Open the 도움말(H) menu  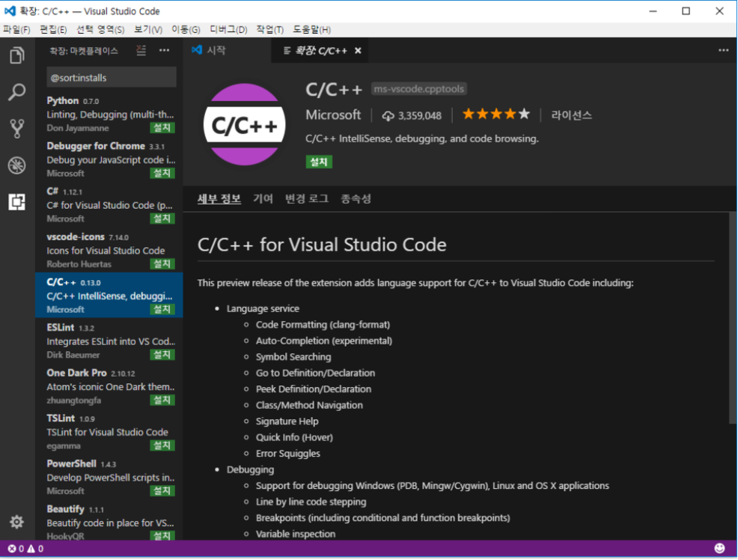[311, 30]
